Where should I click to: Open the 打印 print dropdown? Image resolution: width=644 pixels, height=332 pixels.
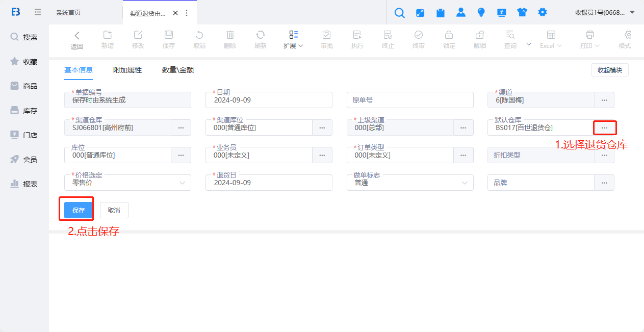point(589,40)
